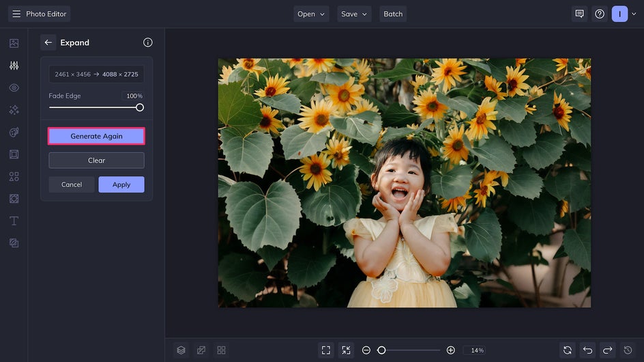Screen dimensions: 644x362
Task: Open the grid view icon in bottom bar
Action: tap(221, 350)
